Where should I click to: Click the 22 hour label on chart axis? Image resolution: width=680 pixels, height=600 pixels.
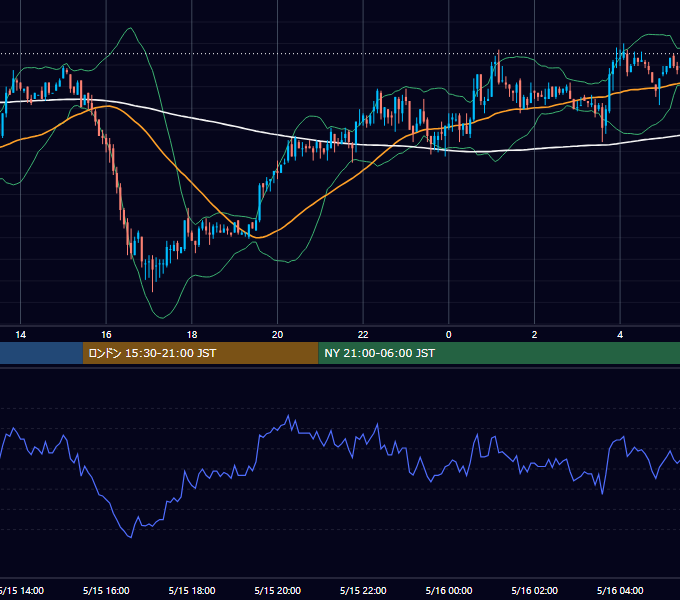coord(363,335)
